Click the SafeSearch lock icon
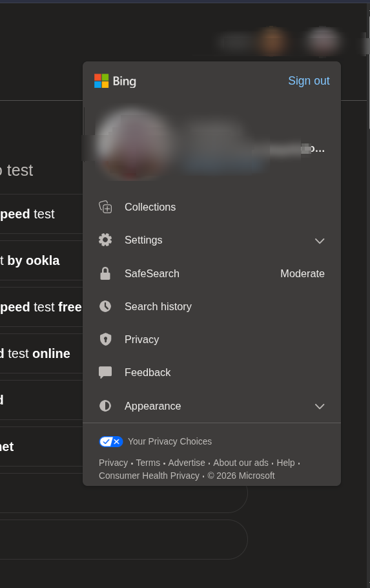Viewport: 370px width, 588px height. (105, 273)
